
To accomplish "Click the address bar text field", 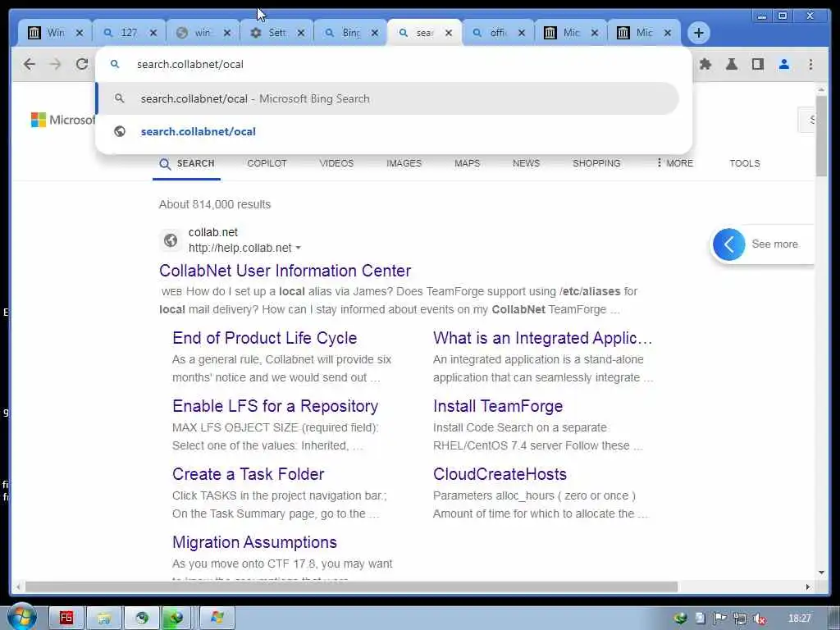I will click(x=394, y=64).
